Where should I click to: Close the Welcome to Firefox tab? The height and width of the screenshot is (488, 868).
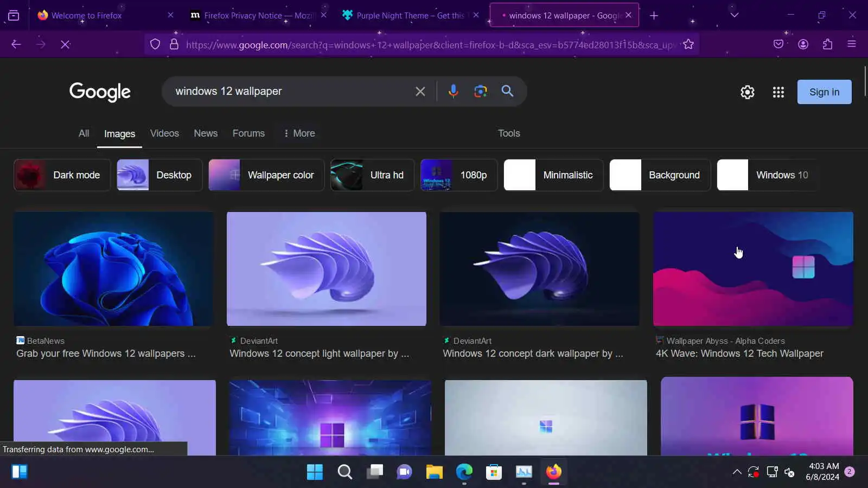pos(170,15)
